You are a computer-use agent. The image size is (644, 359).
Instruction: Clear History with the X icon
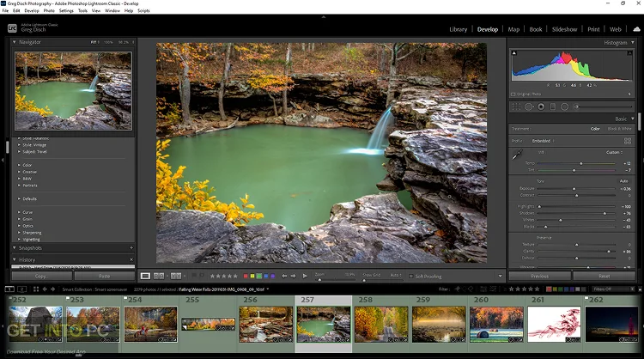pos(131,259)
